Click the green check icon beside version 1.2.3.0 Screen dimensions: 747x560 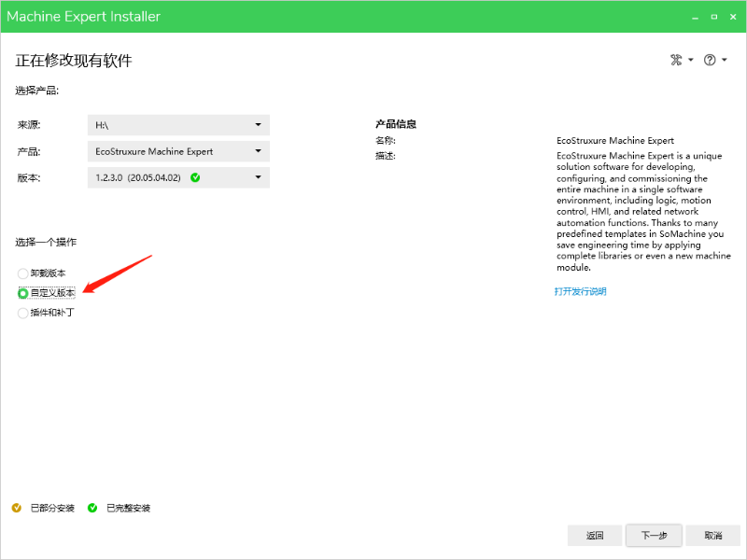click(x=195, y=177)
